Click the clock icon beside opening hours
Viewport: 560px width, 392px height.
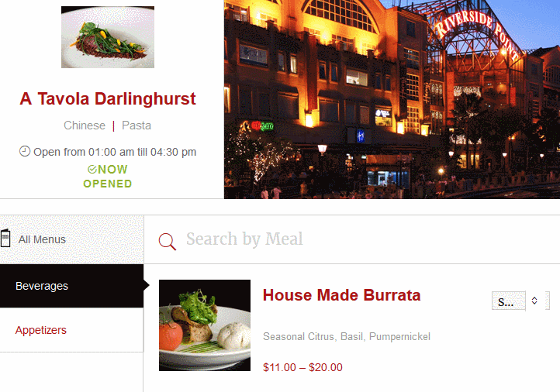coord(25,151)
